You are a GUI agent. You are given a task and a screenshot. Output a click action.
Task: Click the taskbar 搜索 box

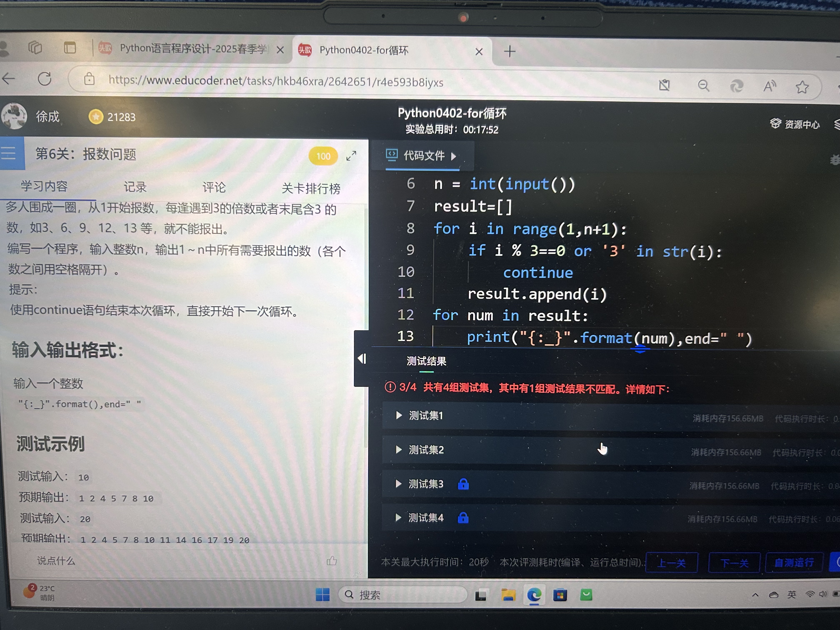pos(402,595)
